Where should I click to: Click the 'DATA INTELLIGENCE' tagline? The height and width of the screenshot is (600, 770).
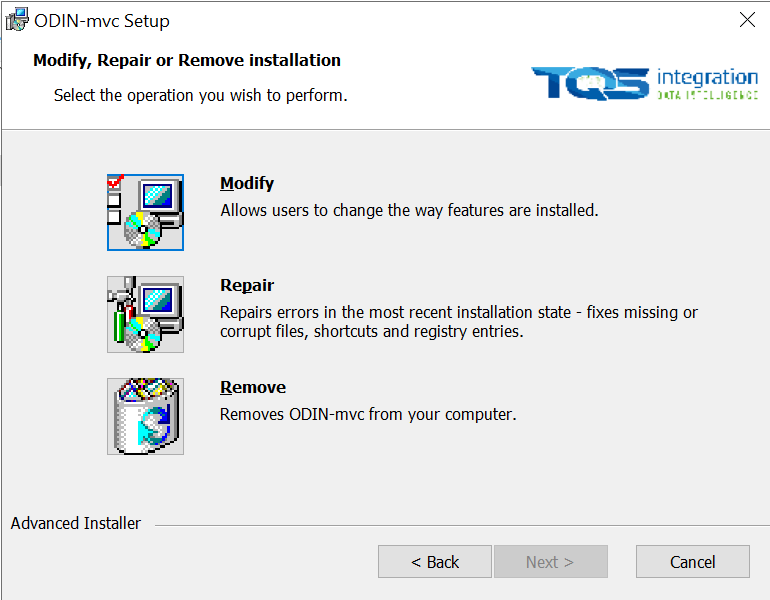coord(707,94)
